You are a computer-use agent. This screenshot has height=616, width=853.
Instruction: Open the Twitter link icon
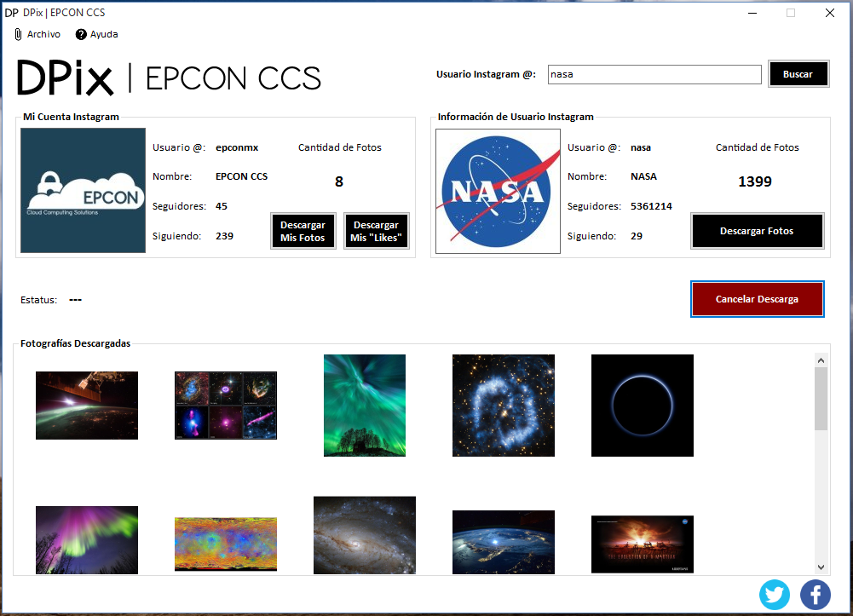774,594
